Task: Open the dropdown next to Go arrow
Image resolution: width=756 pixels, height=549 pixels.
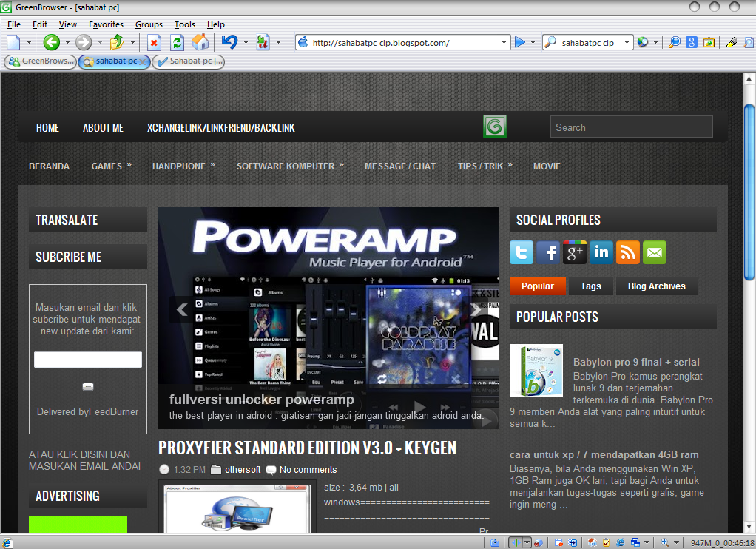Action: coord(533,42)
